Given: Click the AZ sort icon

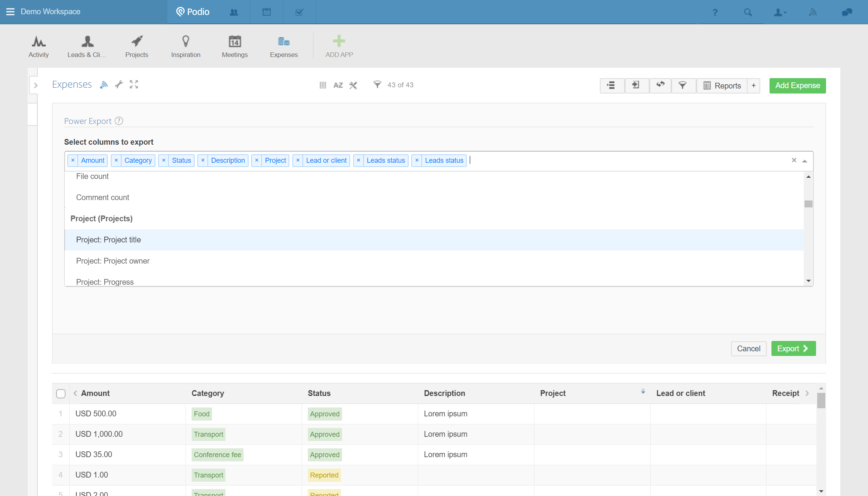Looking at the screenshot, I should (338, 85).
